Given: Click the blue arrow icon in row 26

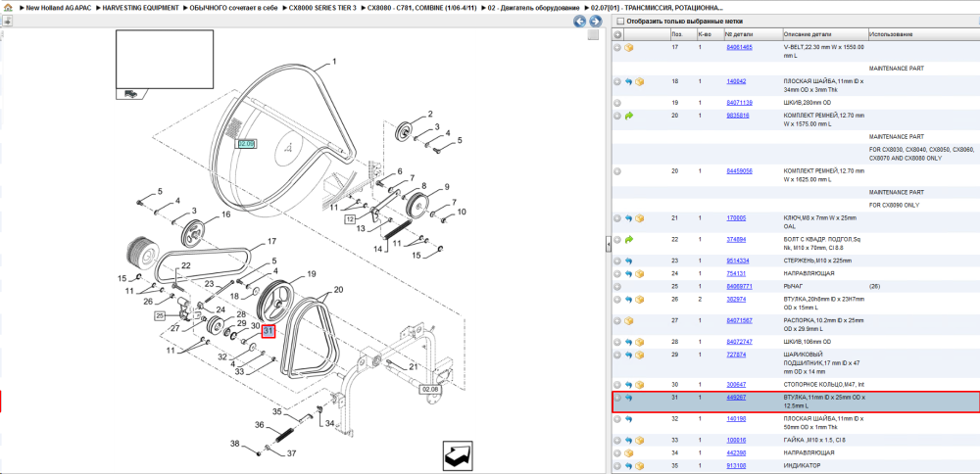Looking at the screenshot, I should [x=629, y=299].
